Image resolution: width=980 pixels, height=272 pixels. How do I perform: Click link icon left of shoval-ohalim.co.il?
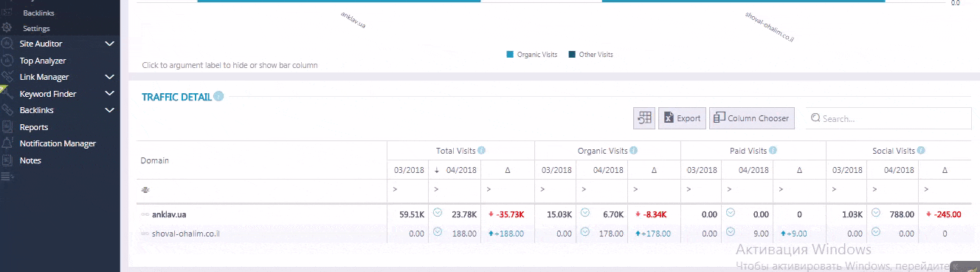coord(145,234)
